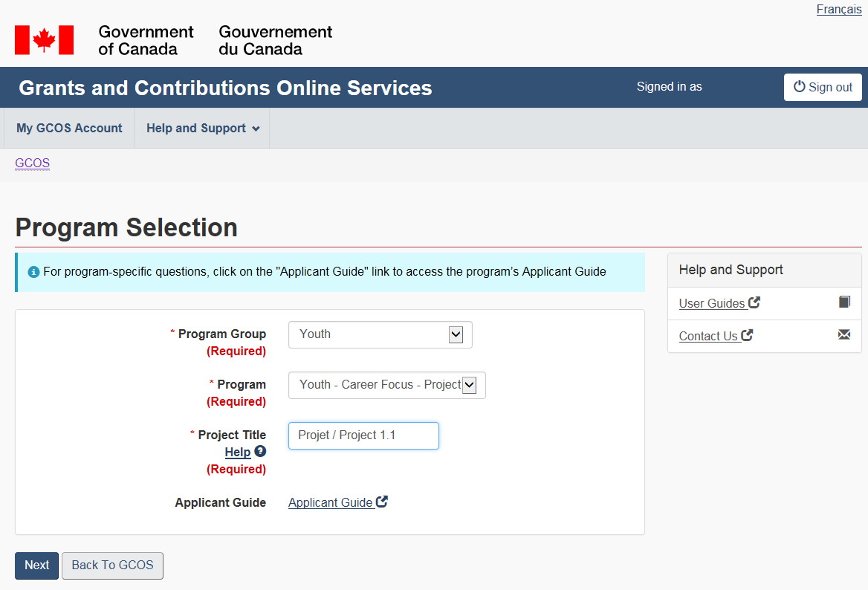Open the Applicant Guide link
The image size is (868, 590).
point(330,503)
